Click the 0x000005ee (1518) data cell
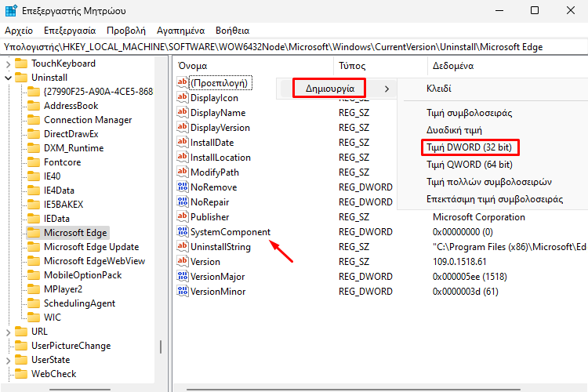The height and width of the screenshot is (392, 588). (470, 277)
